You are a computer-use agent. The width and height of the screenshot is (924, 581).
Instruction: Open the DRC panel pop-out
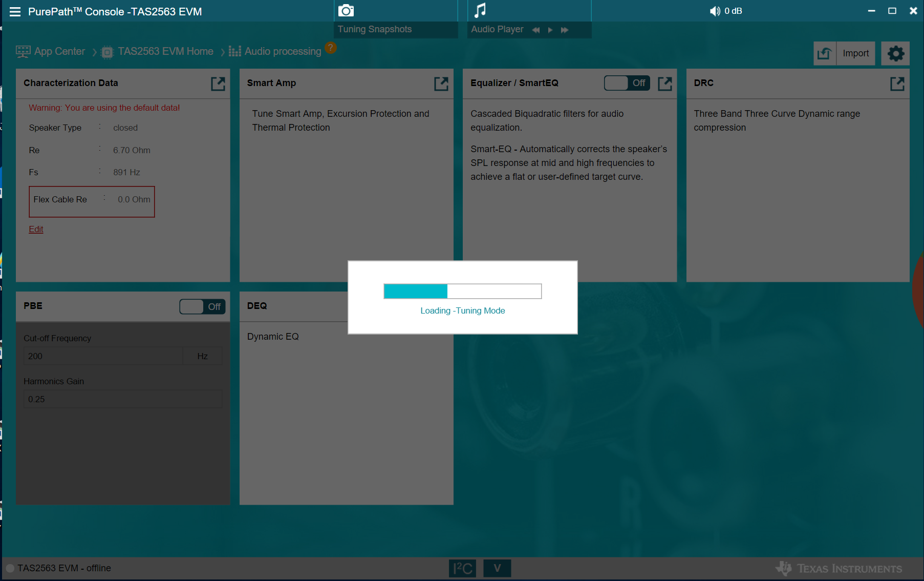[x=897, y=84]
